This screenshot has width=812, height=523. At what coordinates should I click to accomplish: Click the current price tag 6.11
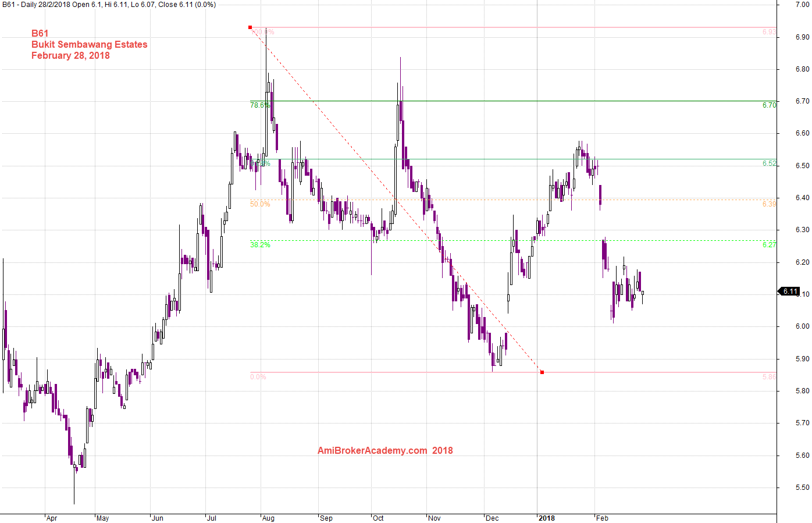[789, 291]
